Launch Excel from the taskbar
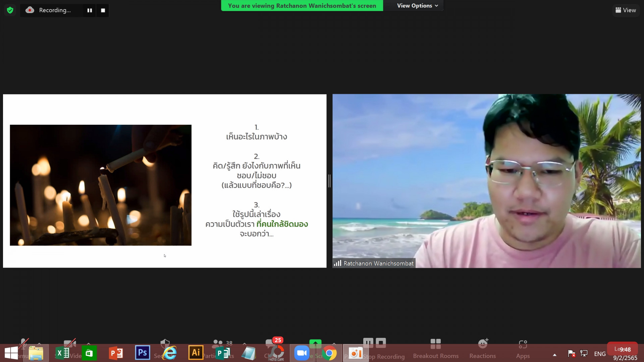Image resolution: width=644 pixels, height=362 pixels. coord(62,353)
